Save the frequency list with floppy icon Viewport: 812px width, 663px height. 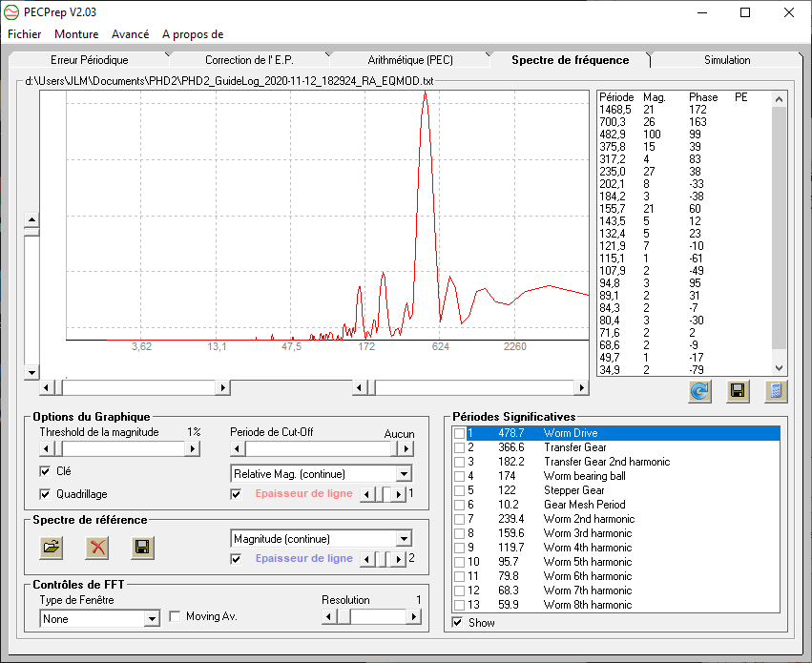[x=738, y=391]
